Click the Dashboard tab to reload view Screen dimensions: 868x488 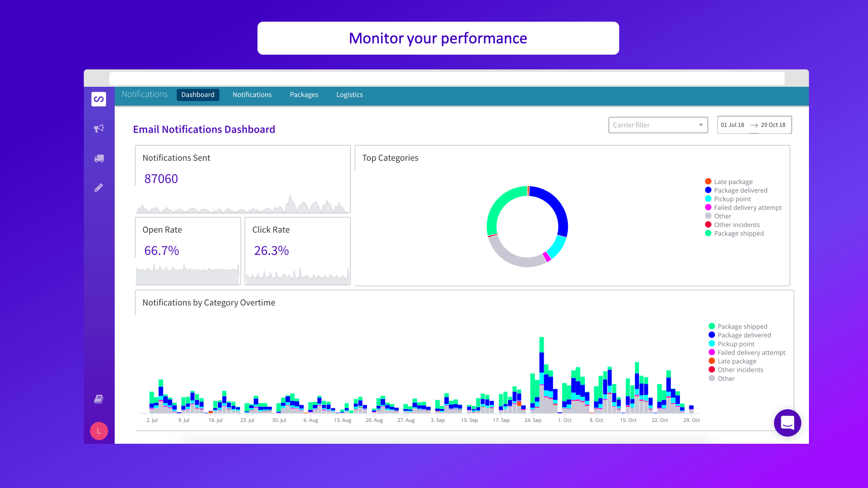pyautogui.click(x=198, y=95)
